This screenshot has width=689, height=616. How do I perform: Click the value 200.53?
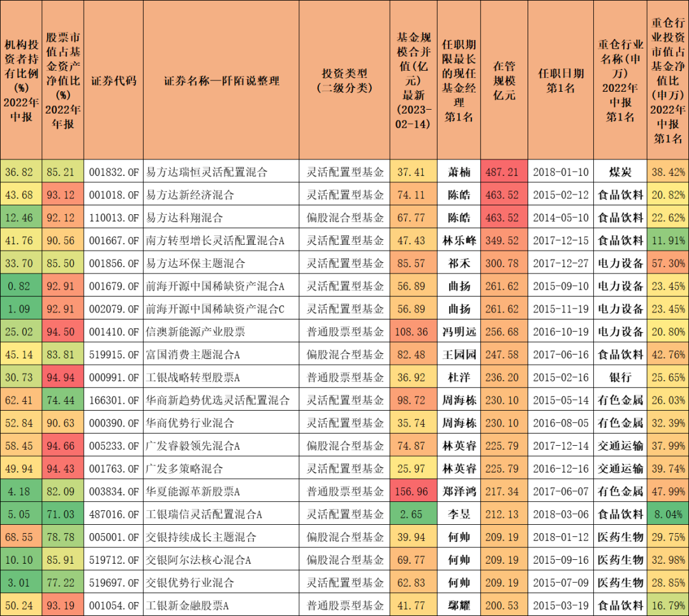pos(504,605)
